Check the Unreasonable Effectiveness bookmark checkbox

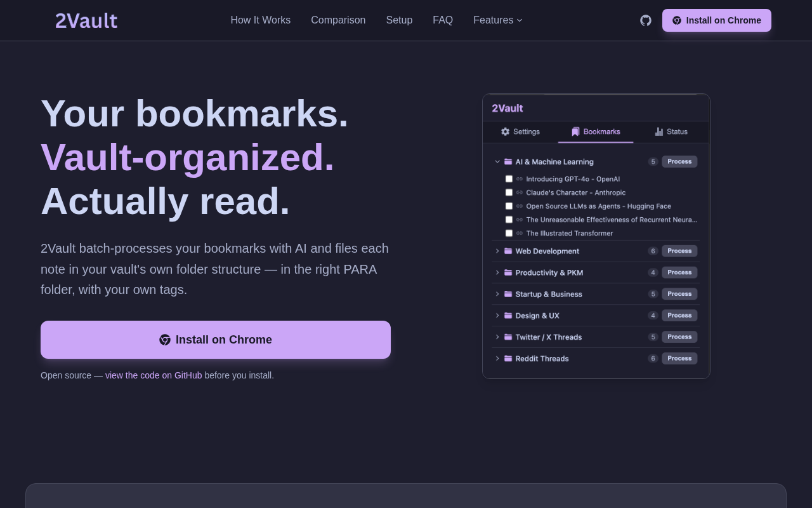coord(509,220)
